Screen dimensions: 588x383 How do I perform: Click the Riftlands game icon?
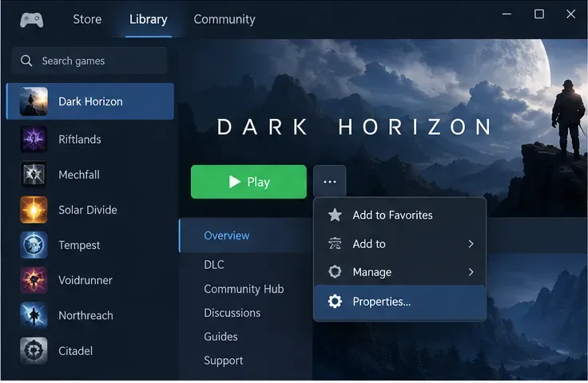(x=34, y=140)
